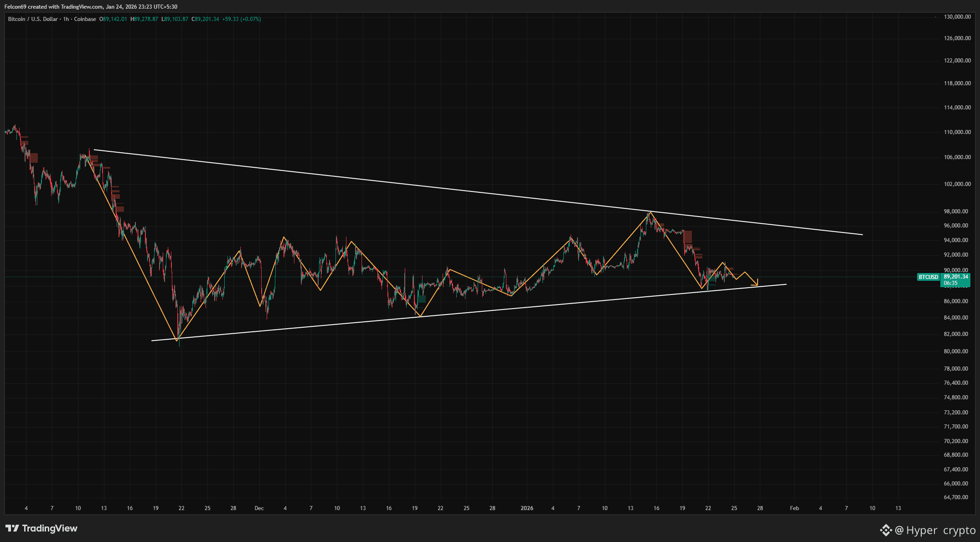The height and width of the screenshot is (542, 980).
Task: Click the 114,000.00 price axis label
Action: click(x=957, y=108)
